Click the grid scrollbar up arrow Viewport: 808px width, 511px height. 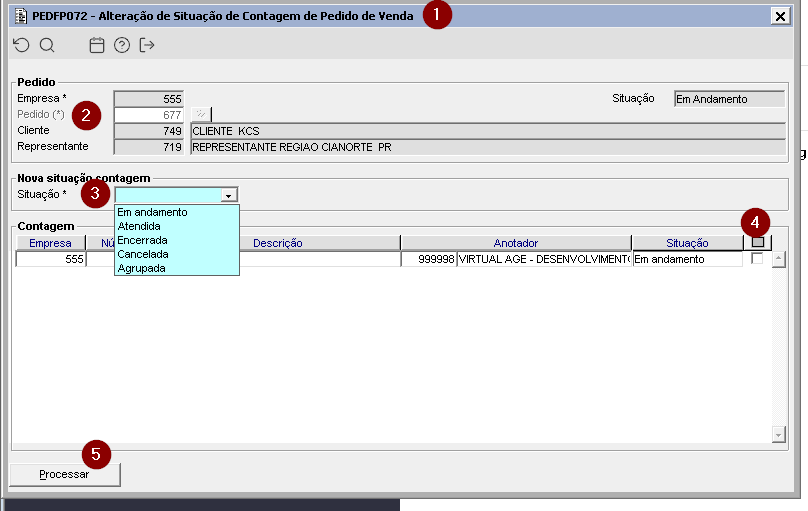click(779, 259)
